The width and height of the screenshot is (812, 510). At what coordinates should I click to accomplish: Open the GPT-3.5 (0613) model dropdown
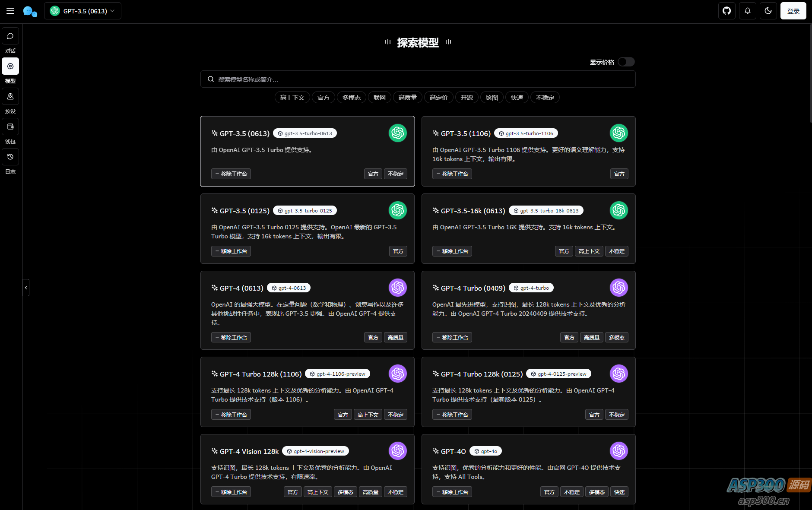82,11
